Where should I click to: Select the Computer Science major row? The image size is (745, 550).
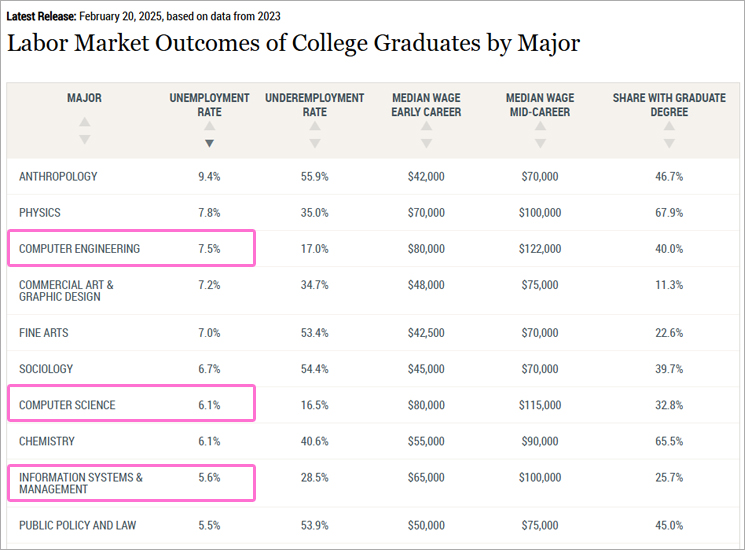[67, 405]
